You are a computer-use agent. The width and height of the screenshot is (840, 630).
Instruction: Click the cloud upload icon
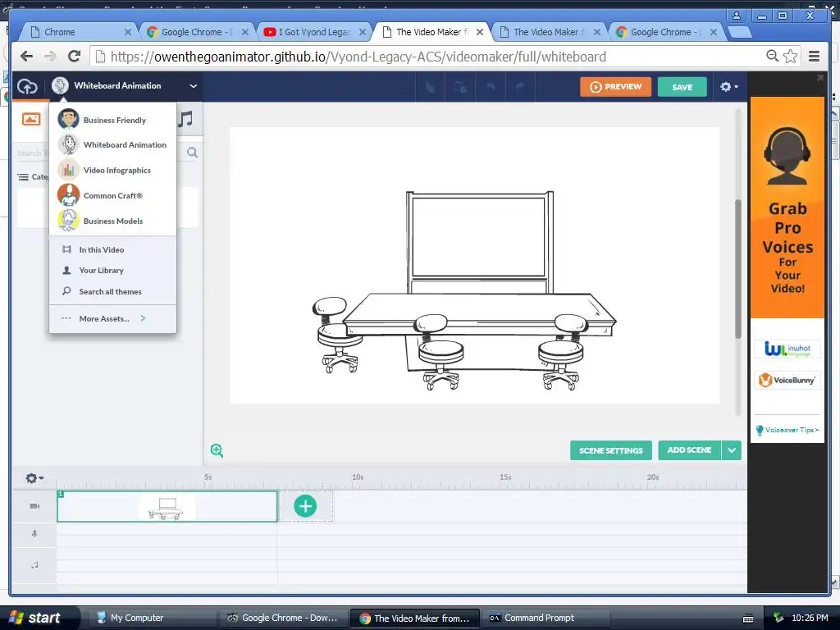[x=27, y=85]
